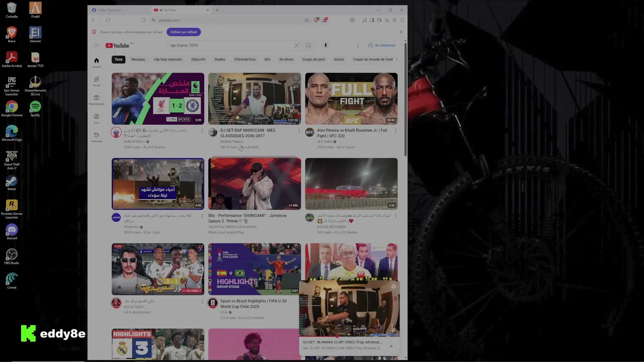Launch FiveM from the desktop

coord(35,11)
